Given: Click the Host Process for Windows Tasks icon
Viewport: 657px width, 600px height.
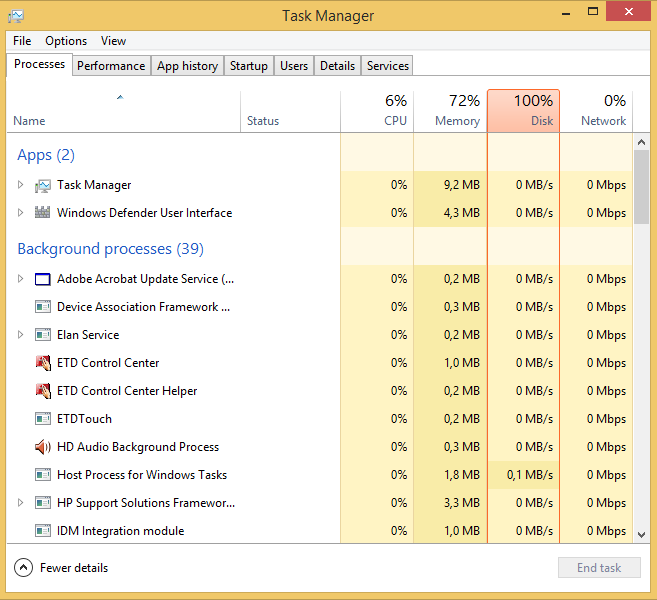Looking at the screenshot, I should pos(43,475).
